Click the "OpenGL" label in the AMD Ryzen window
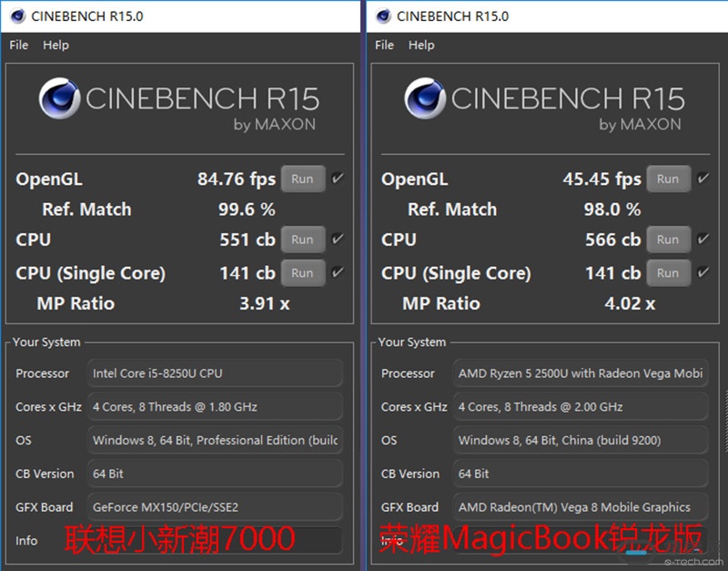Viewport: 728px width, 571px height. click(x=415, y=179)
